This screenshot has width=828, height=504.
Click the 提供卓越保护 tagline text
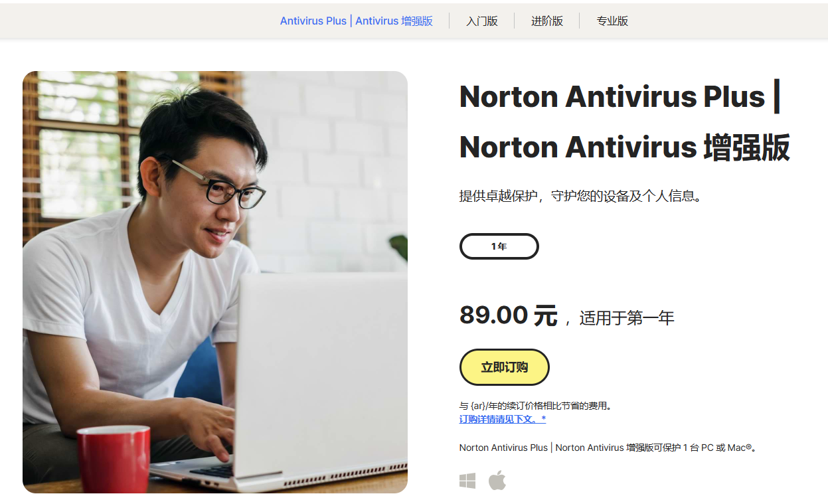tap(580, 196)
